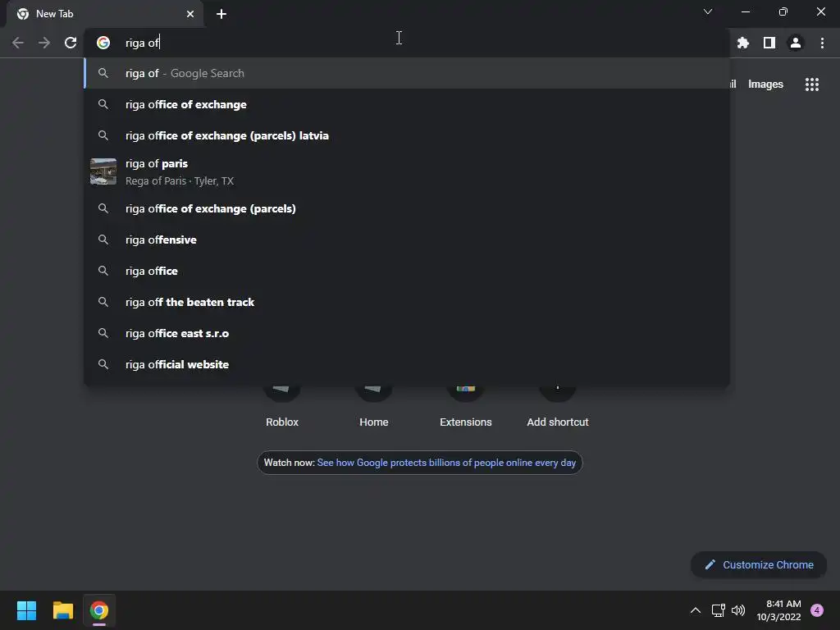Open network status tray icon
The width and height of the screenshot is (840, 630).
[718, 610]
